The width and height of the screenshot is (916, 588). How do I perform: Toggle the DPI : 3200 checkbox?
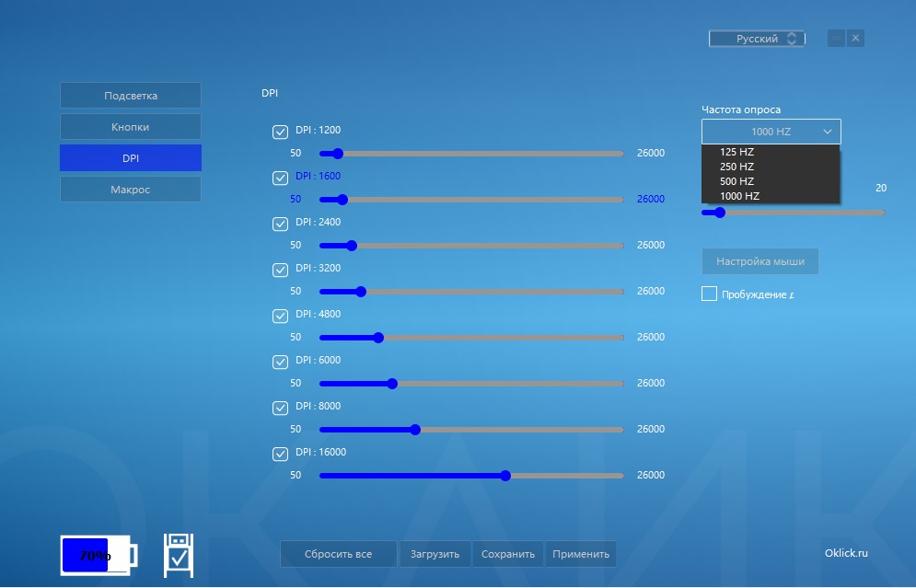click(x=281, y=271)
